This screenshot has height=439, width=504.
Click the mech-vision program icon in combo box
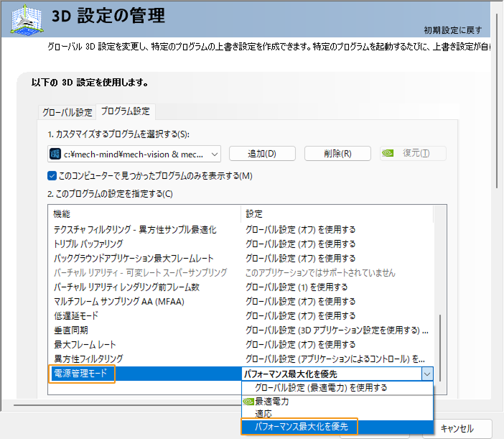click(55, 154)
